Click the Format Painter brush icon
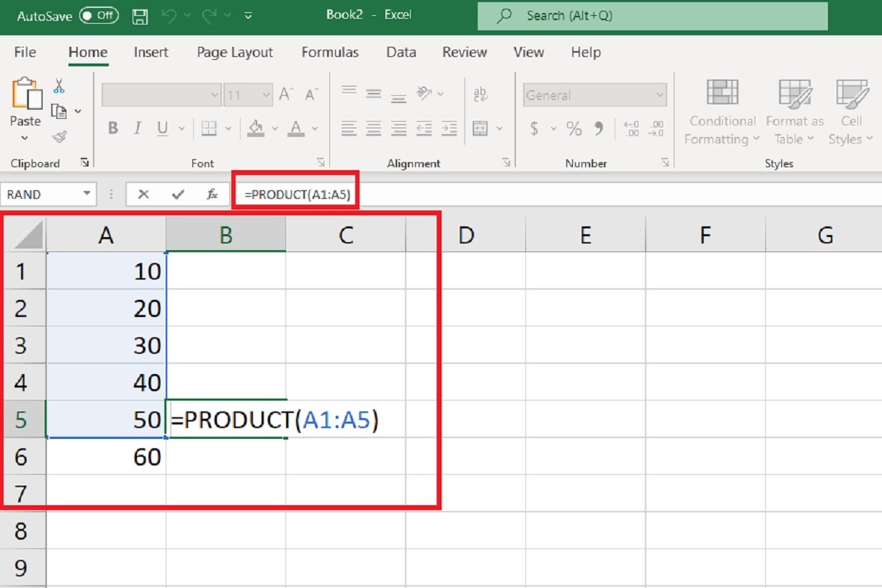This screenshot has width=882, height=588. [x=59, y=136]
